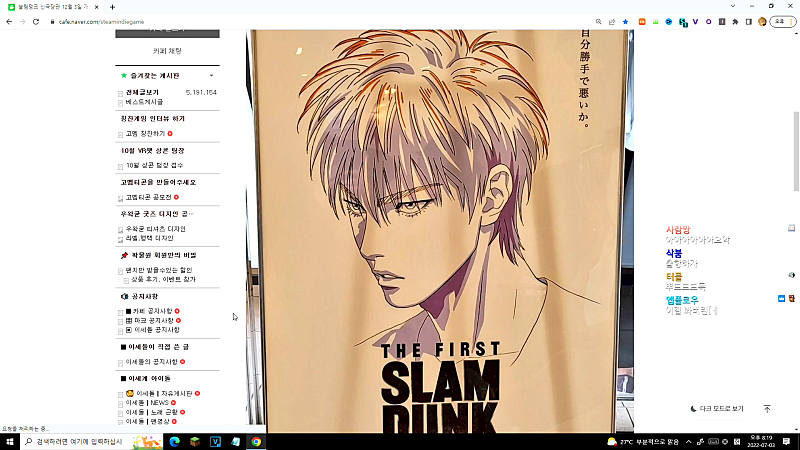The height and width of the screenshot is (450, 800).
Task: Open the 이세돌 | 팬영상 board
Action: pos(148,422)
